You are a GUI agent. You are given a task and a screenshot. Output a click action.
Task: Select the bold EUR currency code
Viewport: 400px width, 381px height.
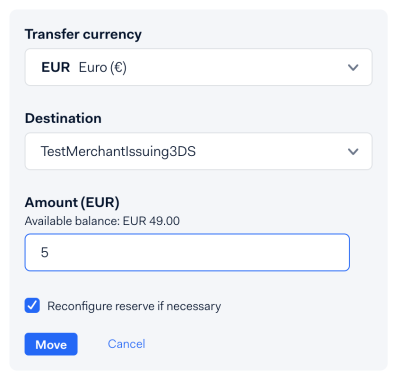56,67
